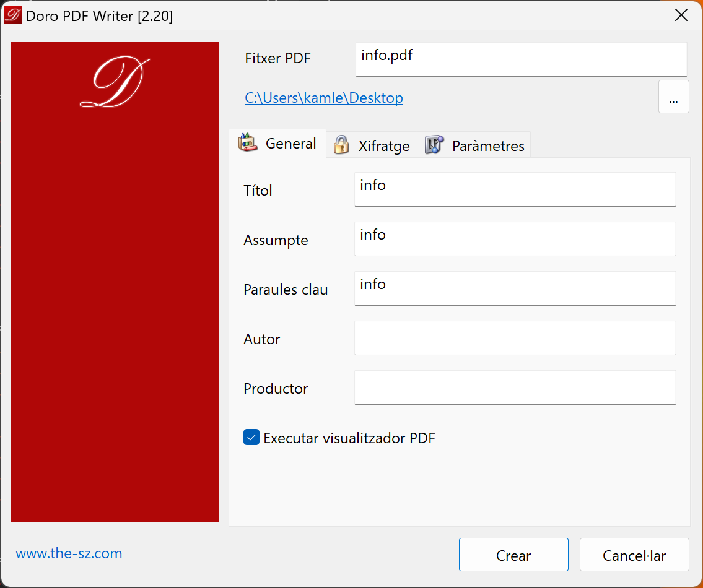Open the C:\Users\kamle\Desktop path link
703x588 pixels.
(x=324, y=98)
